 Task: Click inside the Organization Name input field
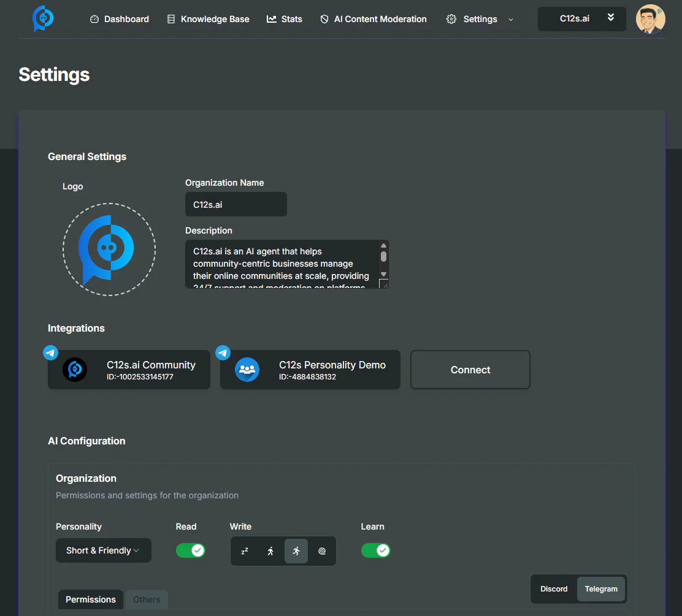[236, 204]
